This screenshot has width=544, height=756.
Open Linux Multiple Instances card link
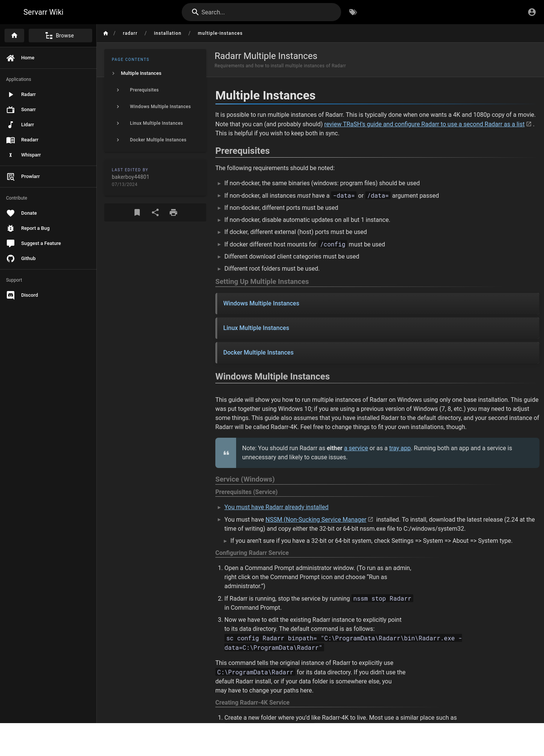[256, 328]
